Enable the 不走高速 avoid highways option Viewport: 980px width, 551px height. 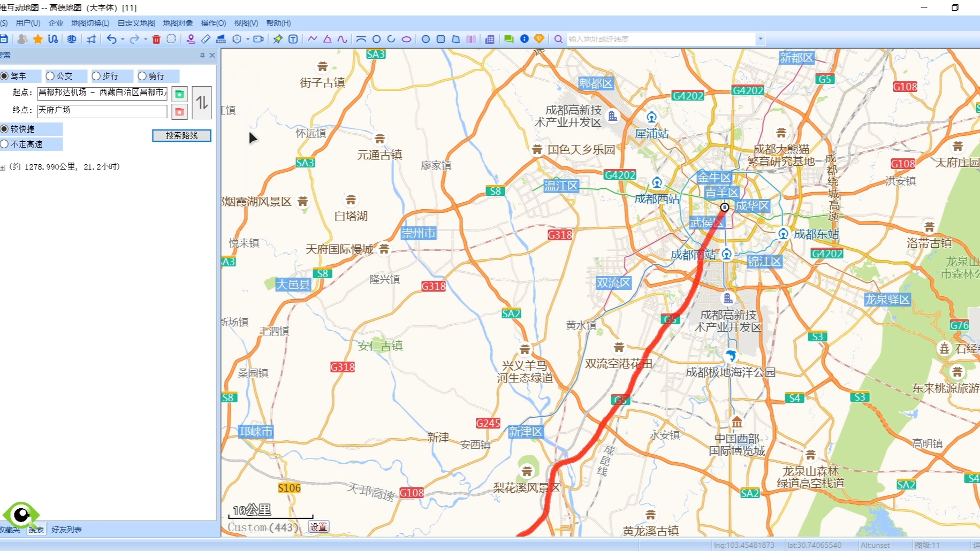click(x=4, y=144)
